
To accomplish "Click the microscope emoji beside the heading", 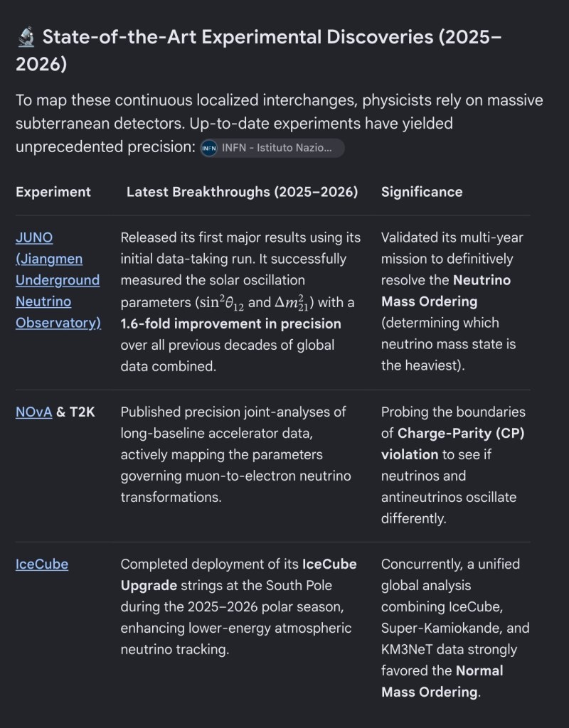I will [26, 37].
